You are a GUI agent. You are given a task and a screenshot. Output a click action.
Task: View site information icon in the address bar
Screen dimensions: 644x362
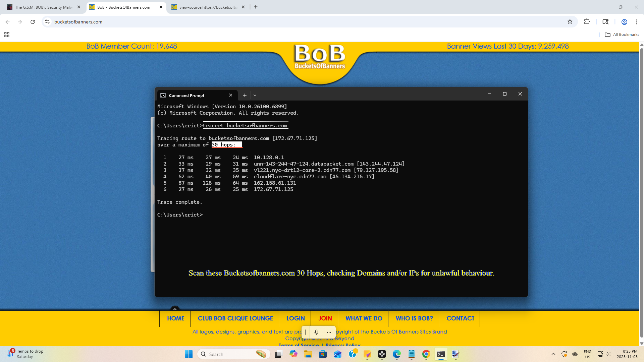tap(47, 22)
